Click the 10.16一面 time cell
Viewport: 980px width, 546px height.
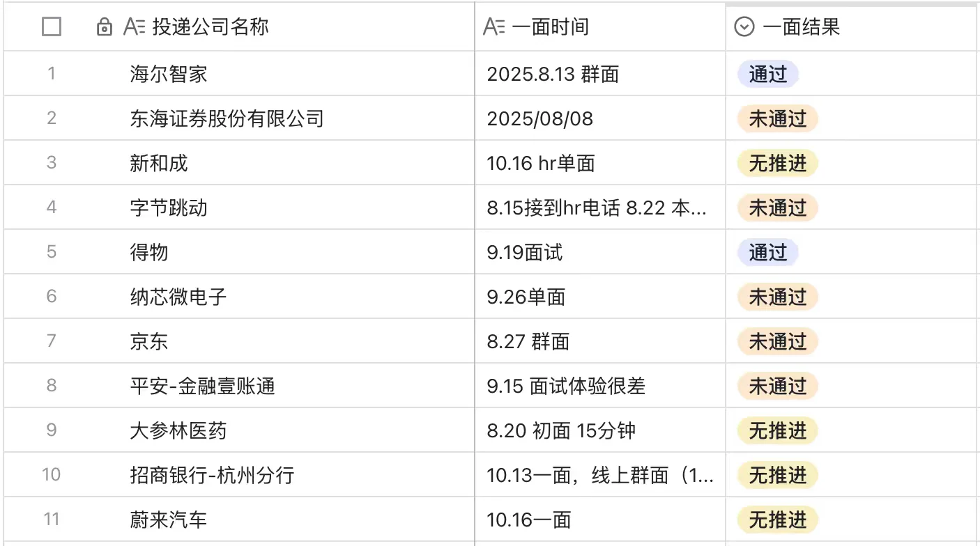point(529,520)
